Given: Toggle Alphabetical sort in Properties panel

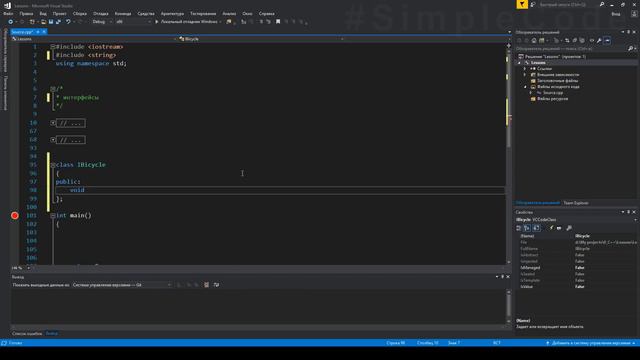Looking at the screenshot, I should pyautogui.click(x=527, y=228).
